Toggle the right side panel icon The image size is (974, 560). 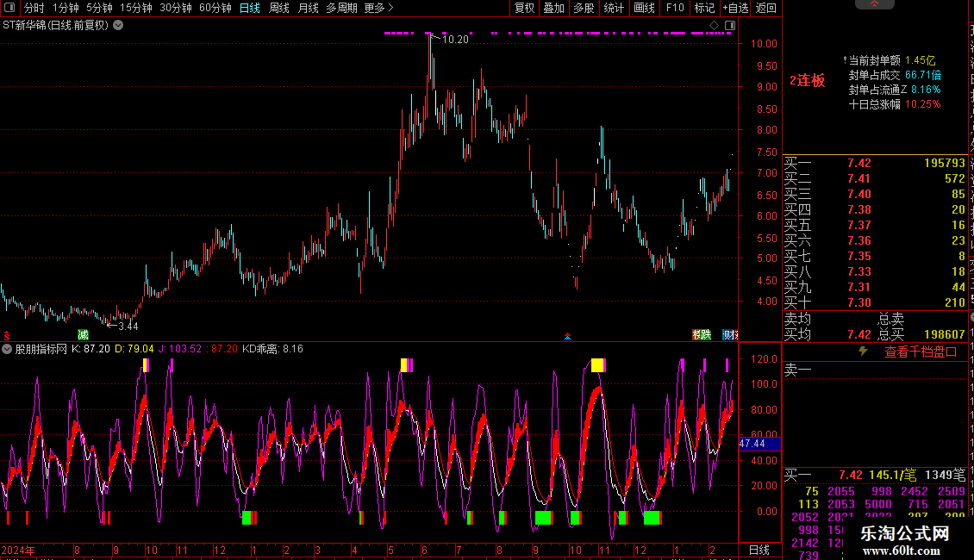pyautogui.click(x=730, y=26)
